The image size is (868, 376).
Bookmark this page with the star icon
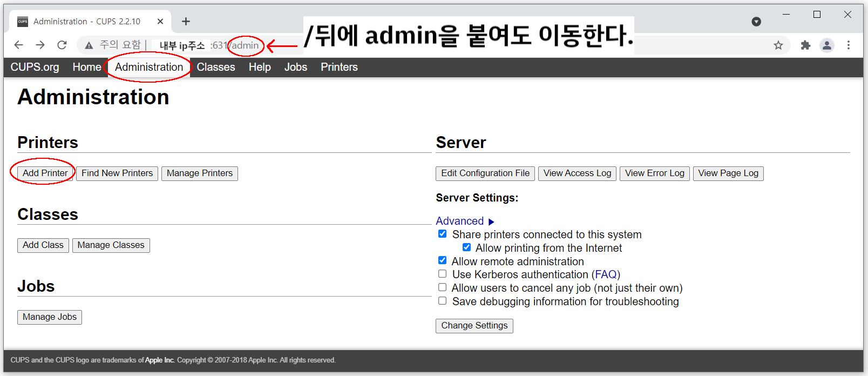[778, 45]
